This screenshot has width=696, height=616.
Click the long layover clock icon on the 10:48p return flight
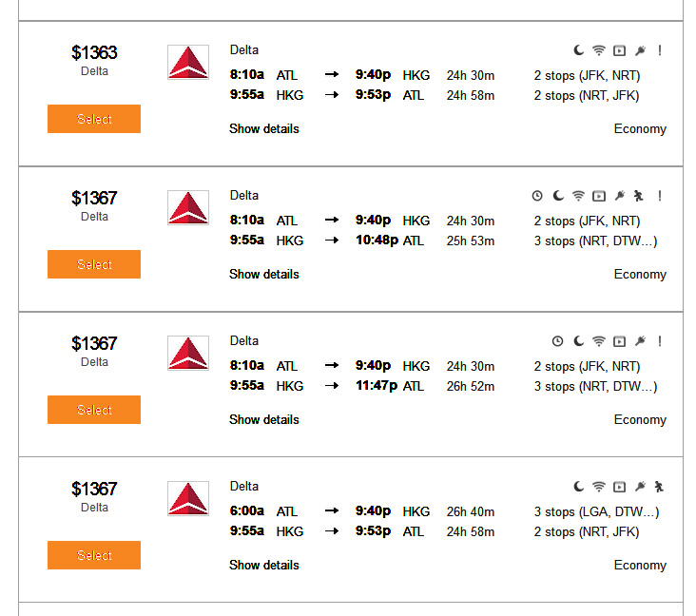coord(537,196)
